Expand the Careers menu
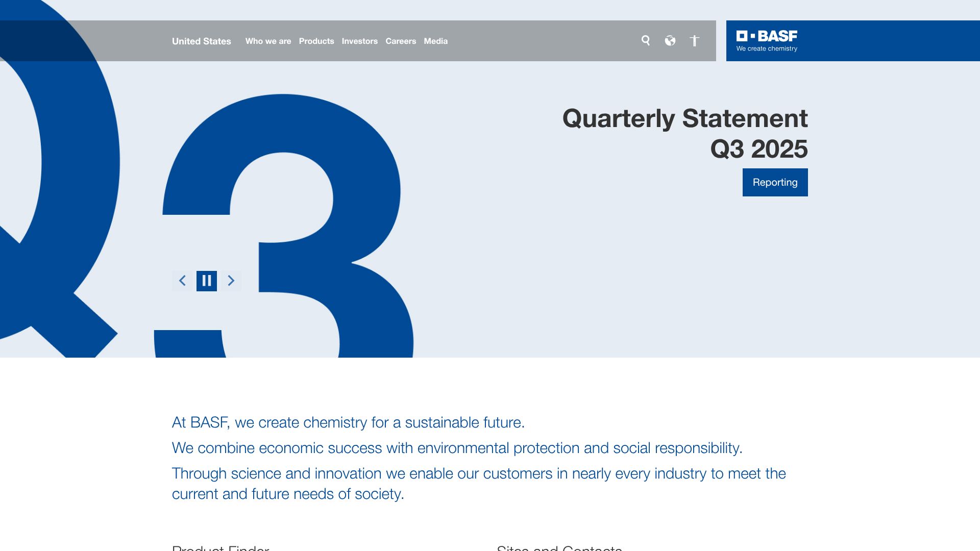 click(x=401, y=41)
